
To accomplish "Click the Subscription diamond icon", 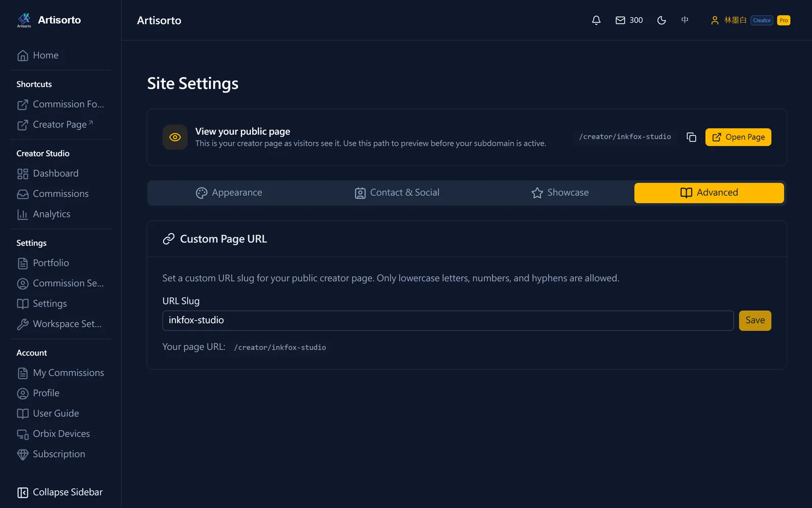I will pos(23,454).
